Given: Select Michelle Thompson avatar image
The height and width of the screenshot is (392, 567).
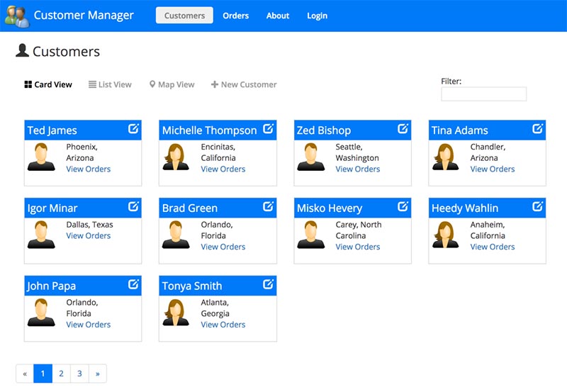Looking at the screenshot, I should point(176,157).
